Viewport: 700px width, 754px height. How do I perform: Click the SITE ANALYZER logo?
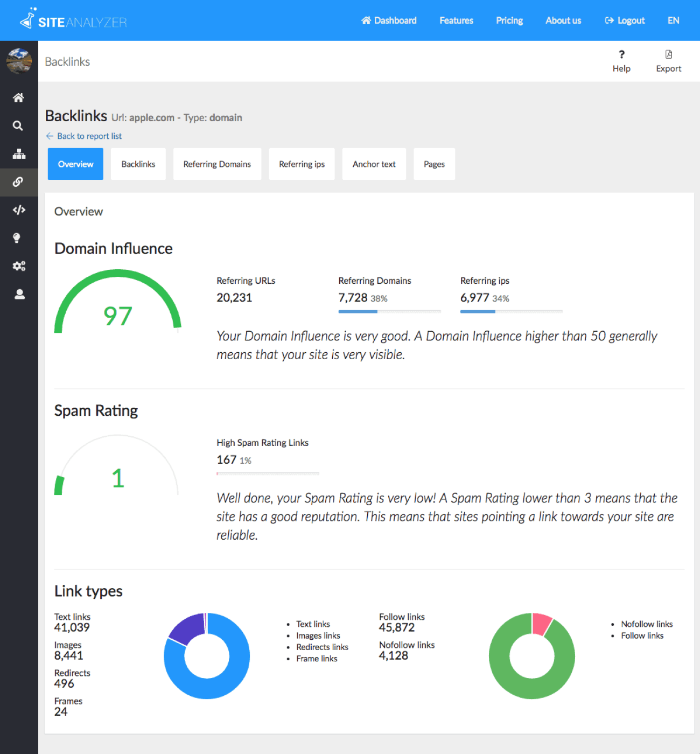73,20
